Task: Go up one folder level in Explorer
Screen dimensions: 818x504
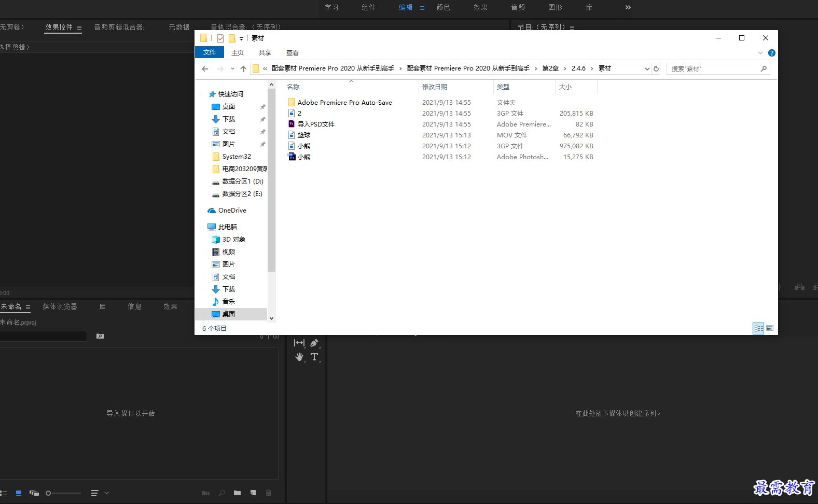Action: (x=243, y=68)
